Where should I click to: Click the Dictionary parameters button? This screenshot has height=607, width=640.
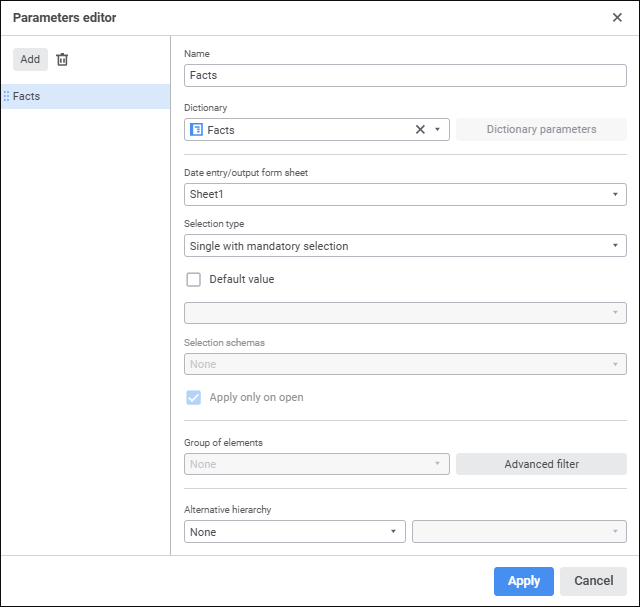[x=541, y=129]
